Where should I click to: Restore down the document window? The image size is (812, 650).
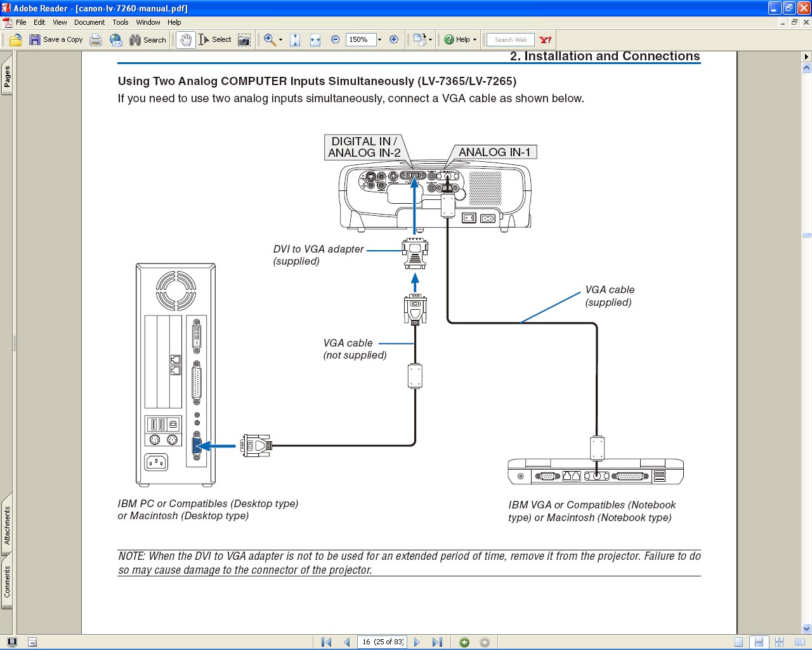(794, 22)
